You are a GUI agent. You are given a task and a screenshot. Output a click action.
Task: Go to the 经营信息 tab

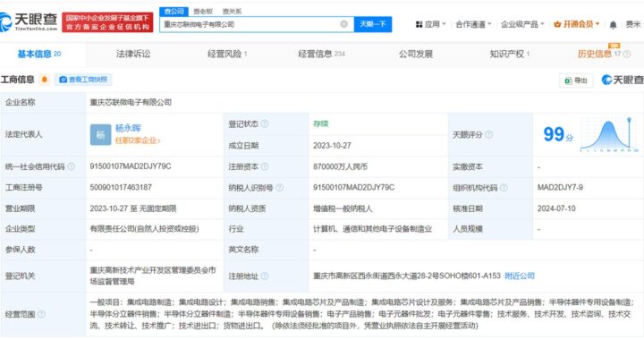[x=322, y=55]
